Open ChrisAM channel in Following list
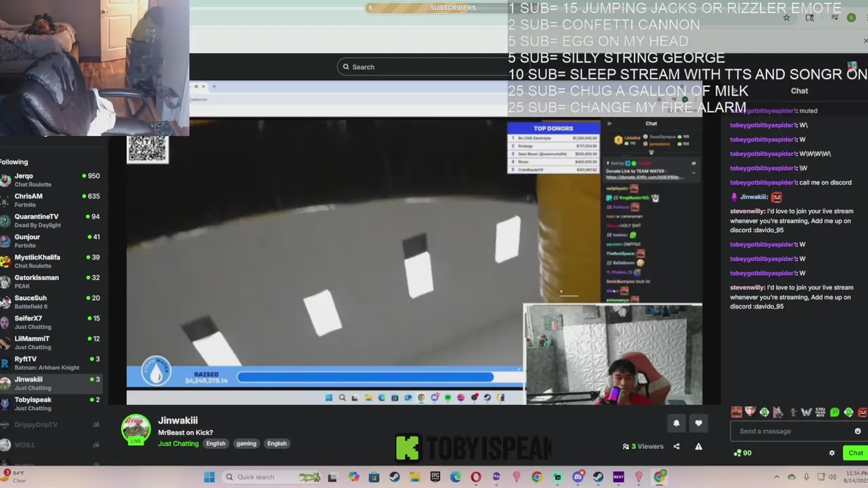The height and width of the screenshot is (488, 868). click(x=51, y=200)
